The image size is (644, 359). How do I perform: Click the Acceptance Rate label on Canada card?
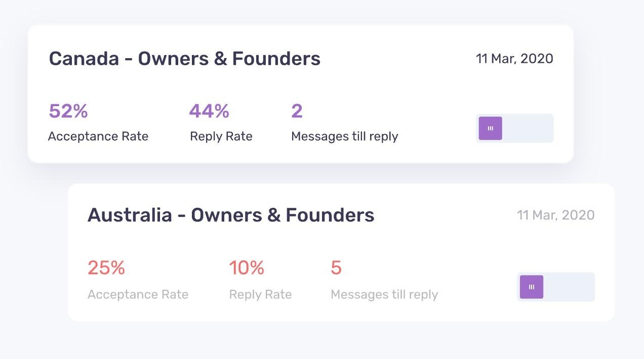click(x=98, y=136)
